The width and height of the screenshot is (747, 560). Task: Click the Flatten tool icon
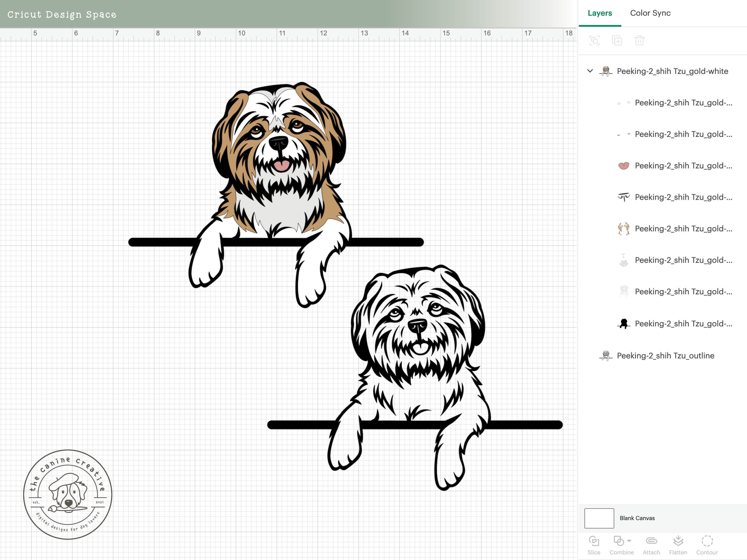[678, 541]
